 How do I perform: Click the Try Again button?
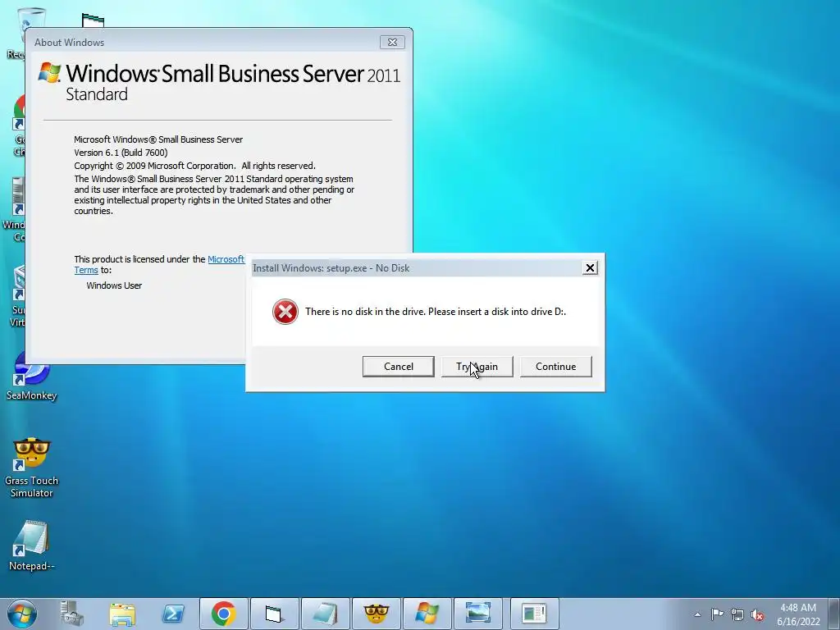(477, 367)
